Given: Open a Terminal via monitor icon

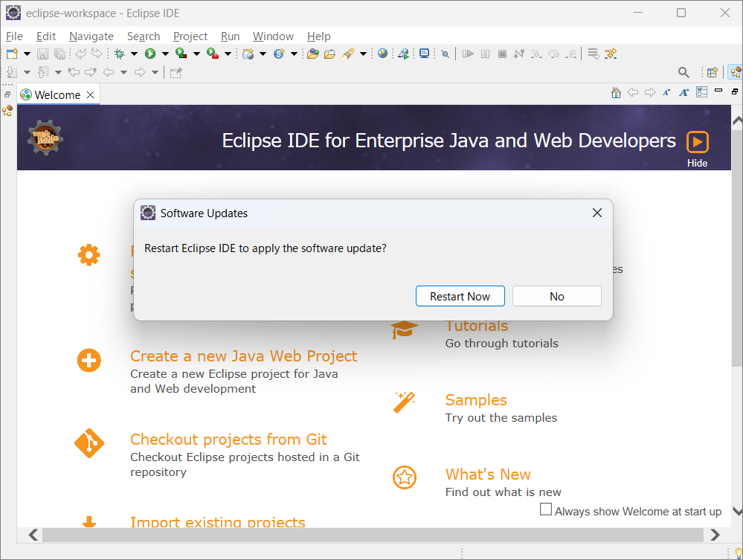Looking at the screenshot, I should pyautogui.click(x=425, y=54).
